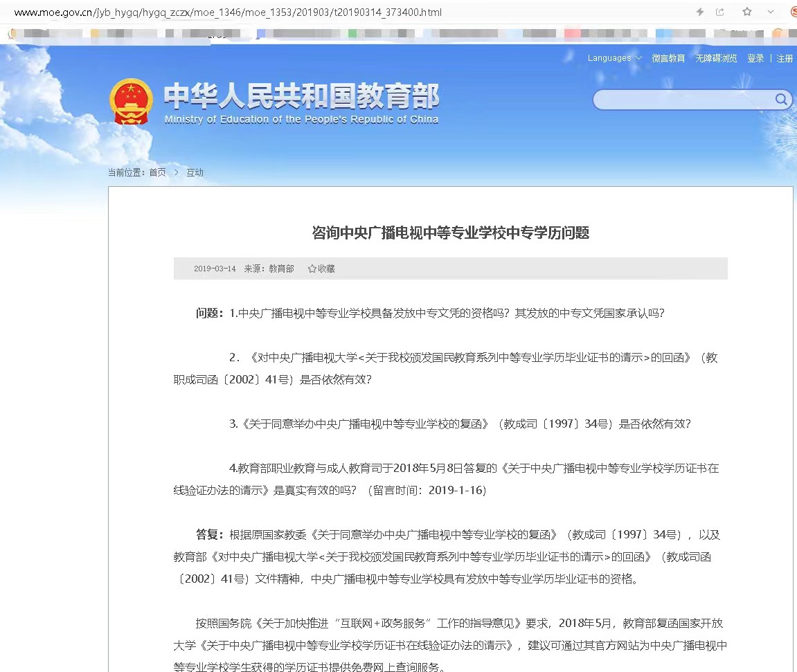Click the line starting 1.中央广播电视中等专业学校具备发放

click(x=447, y=314)
